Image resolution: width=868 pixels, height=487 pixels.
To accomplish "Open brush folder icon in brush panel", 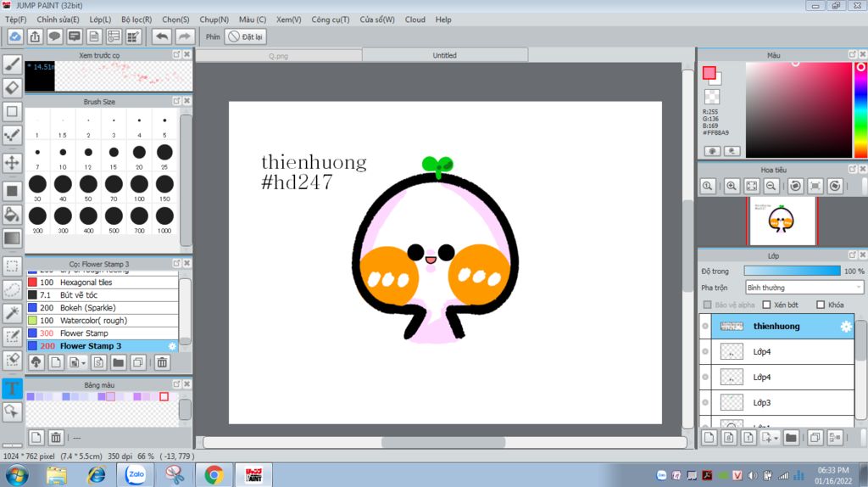I will 118,363.
